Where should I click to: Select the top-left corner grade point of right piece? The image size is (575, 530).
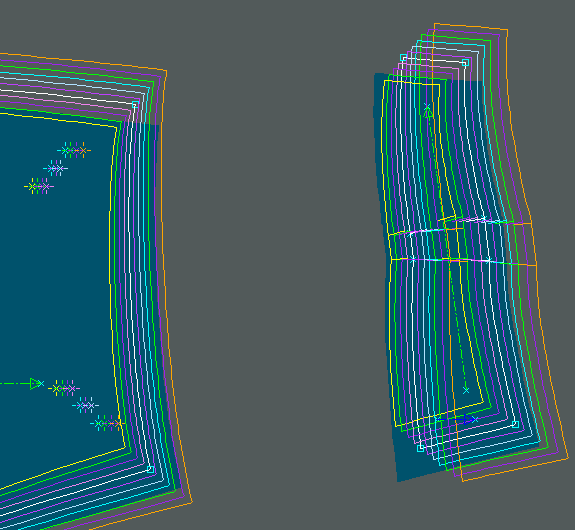[x=404, y=58]
